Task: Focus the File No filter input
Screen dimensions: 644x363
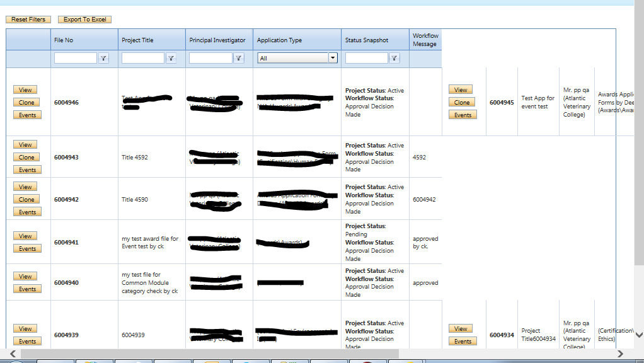Action: pos(76,59)
